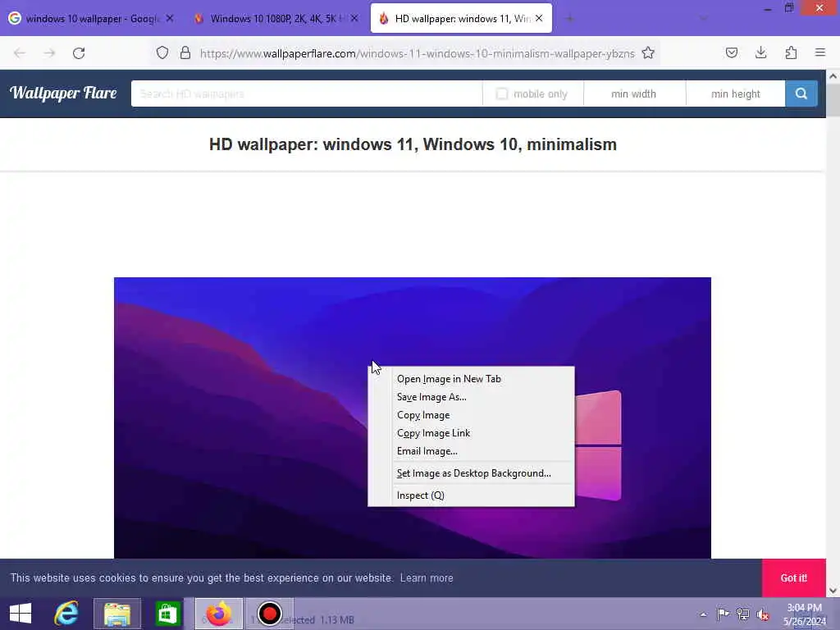Click the muted volume tray icon
Viewport: 840px width, 630px height.
[x=763, y=614]
